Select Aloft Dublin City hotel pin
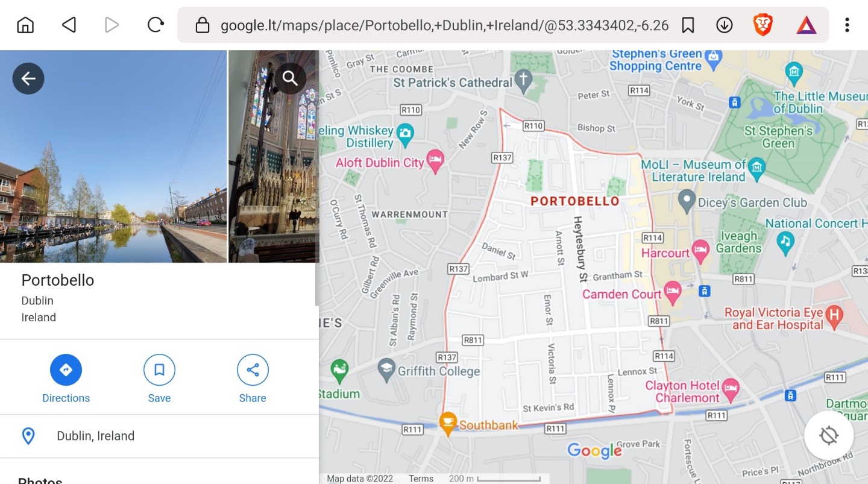 click(x=435, y=162)
